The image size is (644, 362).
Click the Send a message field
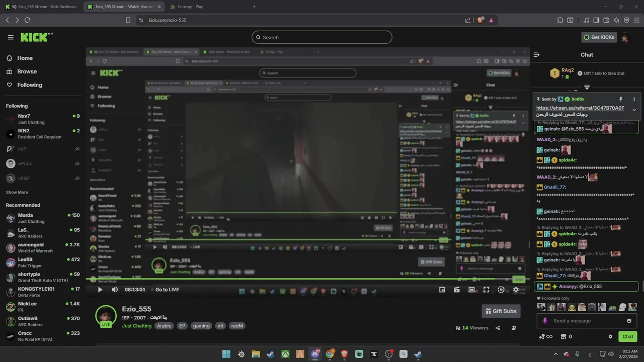point(587,321)
